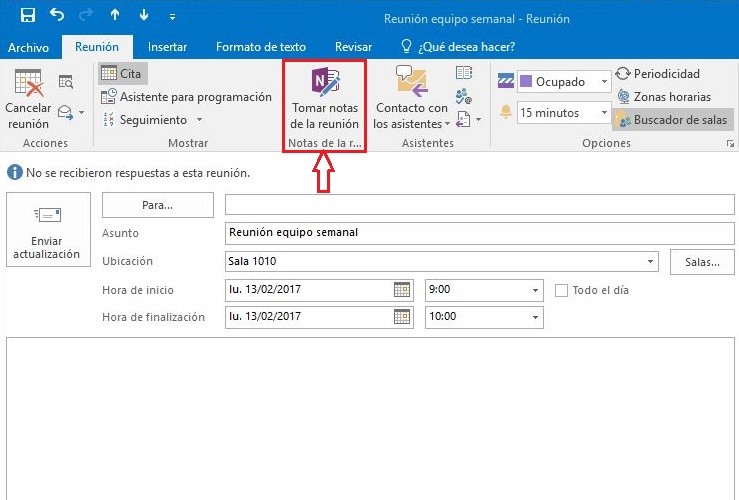Open the 9:00 start time dropdown
This screenshot has height=500, width=739.
(x=535, y=290)
